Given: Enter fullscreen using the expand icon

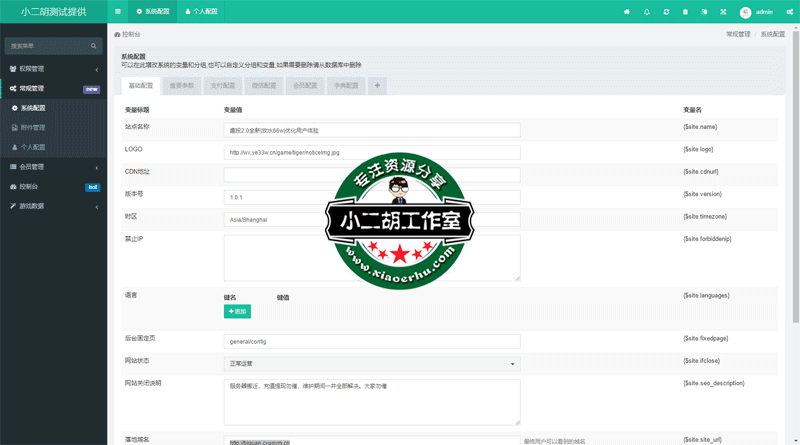Looking at the screenshot, I should 723,12.
